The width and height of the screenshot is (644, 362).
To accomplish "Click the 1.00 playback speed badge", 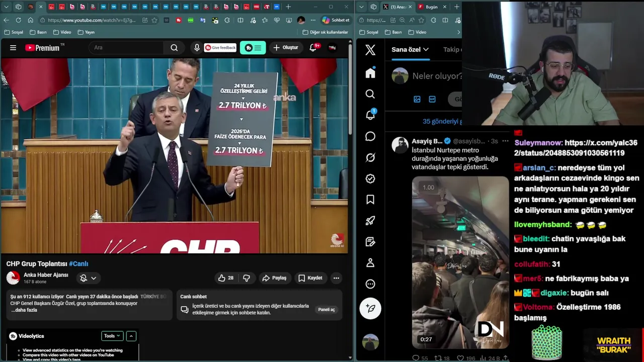I will tap(428, 188).
